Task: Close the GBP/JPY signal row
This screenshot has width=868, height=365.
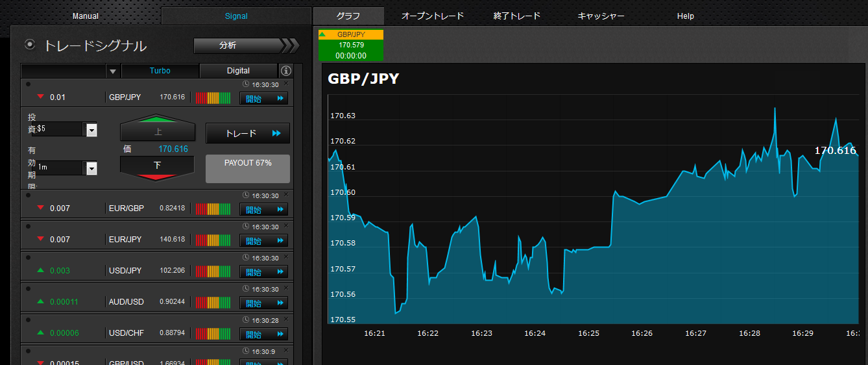Action: pos(286,83)
